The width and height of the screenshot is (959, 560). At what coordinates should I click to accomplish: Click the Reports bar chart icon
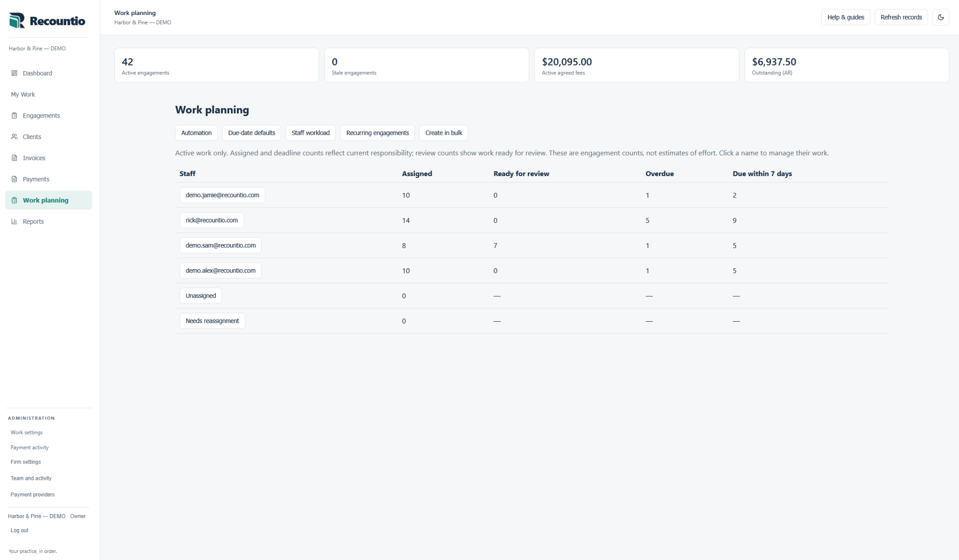14,221
